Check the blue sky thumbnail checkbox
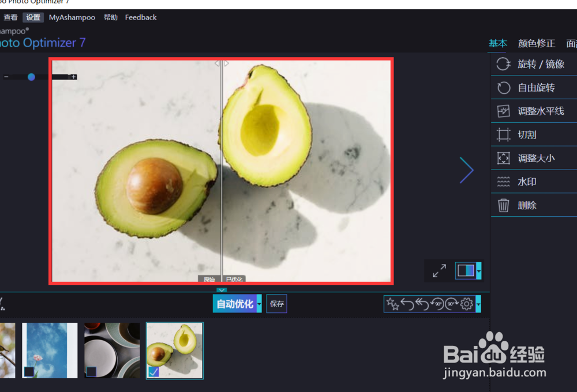Viewport: 577px width, 392px height. click(29, 372)
